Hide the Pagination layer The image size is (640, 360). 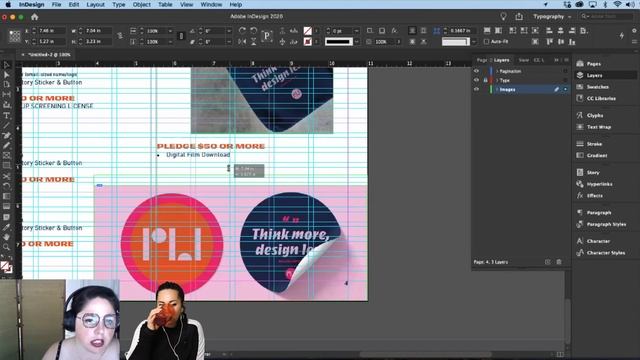[x=476, y=71]
